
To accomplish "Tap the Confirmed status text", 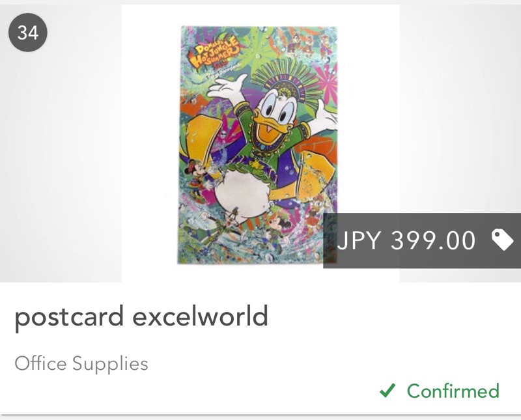I will [x=453, y=391].
